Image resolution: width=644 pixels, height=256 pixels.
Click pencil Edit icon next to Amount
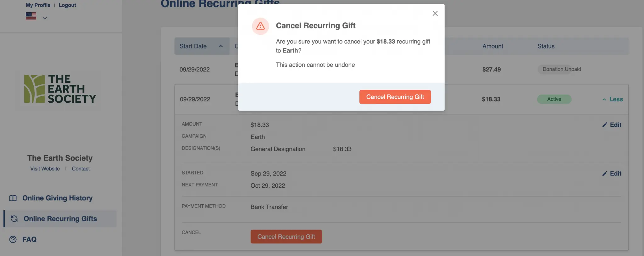tap(604, 125)
